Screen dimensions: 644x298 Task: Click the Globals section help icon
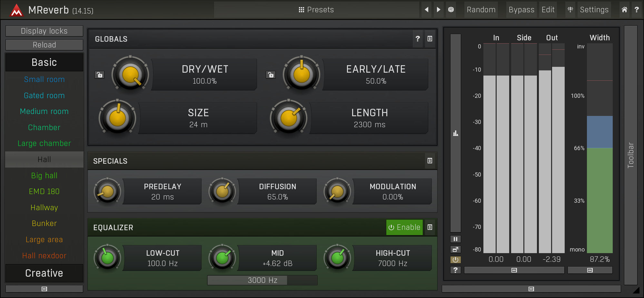pyautogui.click(x=418, y=39)
